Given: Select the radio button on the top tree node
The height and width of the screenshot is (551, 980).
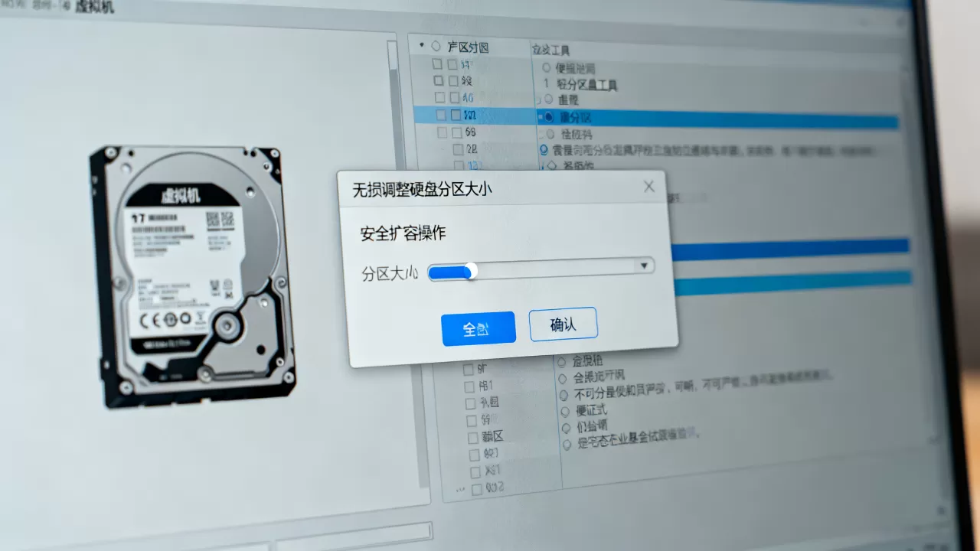Looking at the screenshot, I should [x=436, y=47].
